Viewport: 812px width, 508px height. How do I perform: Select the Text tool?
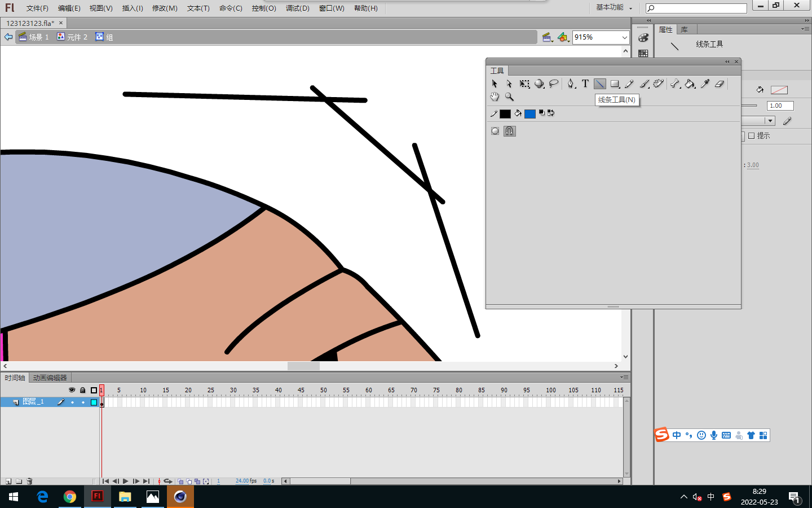coord(585,84)
